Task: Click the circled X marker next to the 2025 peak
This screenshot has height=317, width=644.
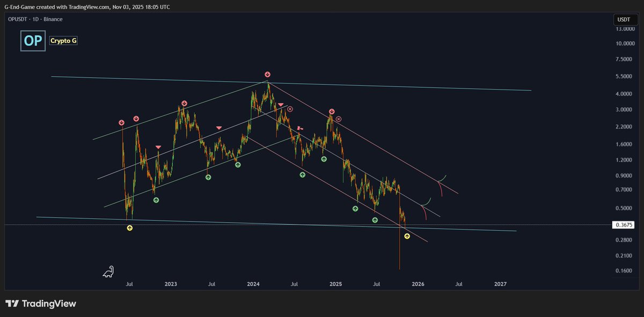Action: pyautogui.click(x=338, y=119)
